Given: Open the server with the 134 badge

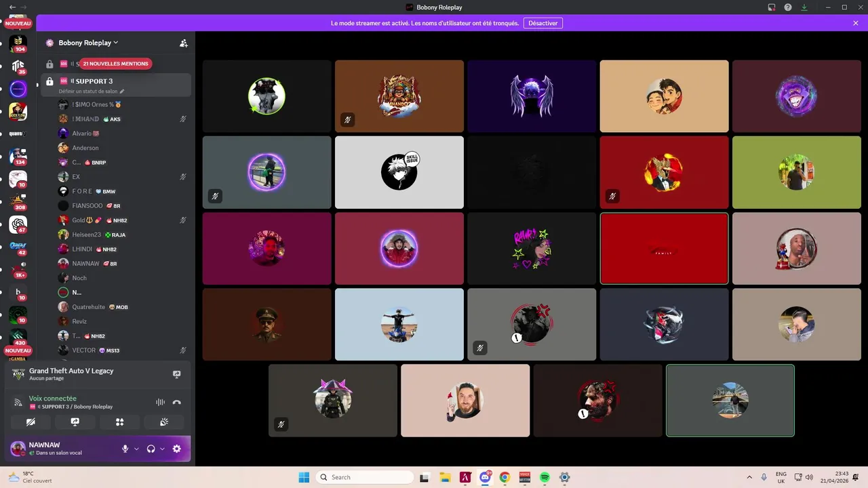Looking at the screenshot, I should pyautogui.click(x=18, y=157).
